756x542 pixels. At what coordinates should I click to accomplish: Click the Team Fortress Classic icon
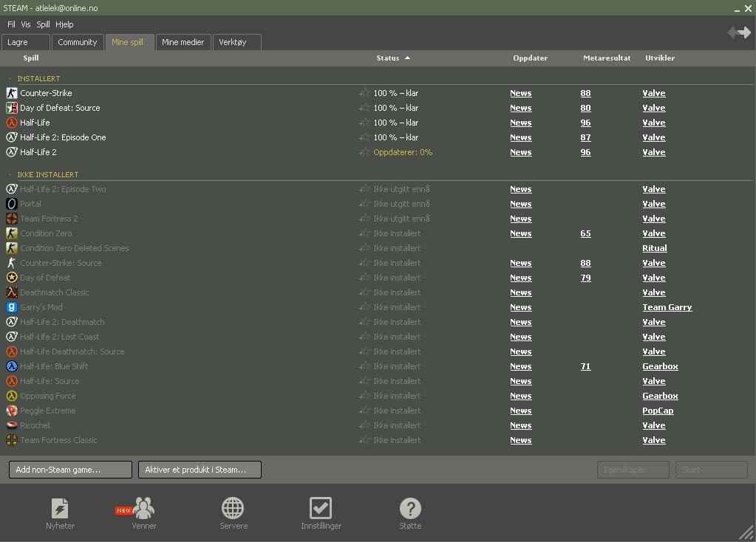pyautogui.click(x=12, y=440)
